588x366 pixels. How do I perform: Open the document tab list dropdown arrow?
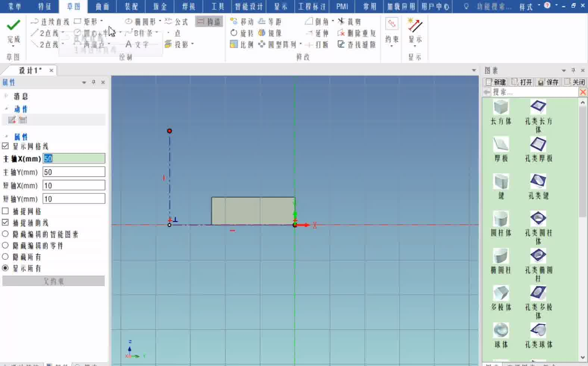(474, 70)
